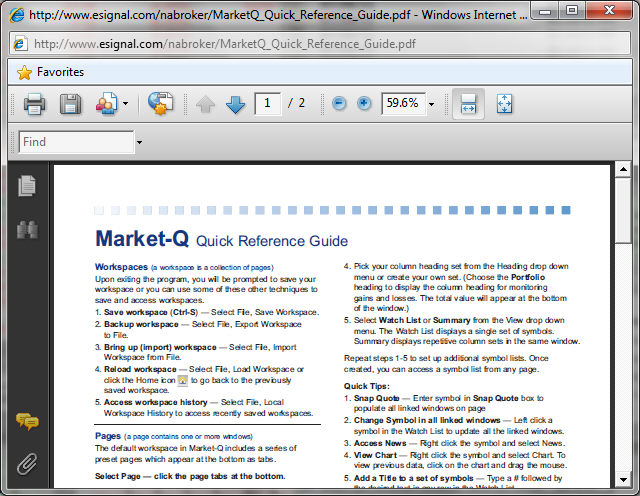
Task: Go to previous page with up arrow
Action: (205, 105)
